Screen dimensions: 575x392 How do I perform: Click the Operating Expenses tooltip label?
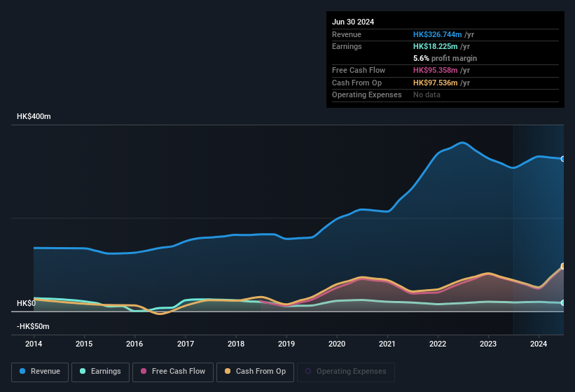point(367,95)
